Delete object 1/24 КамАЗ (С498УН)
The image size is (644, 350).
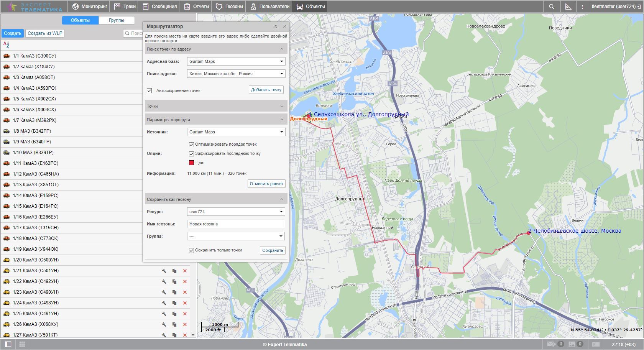point(185,303)
